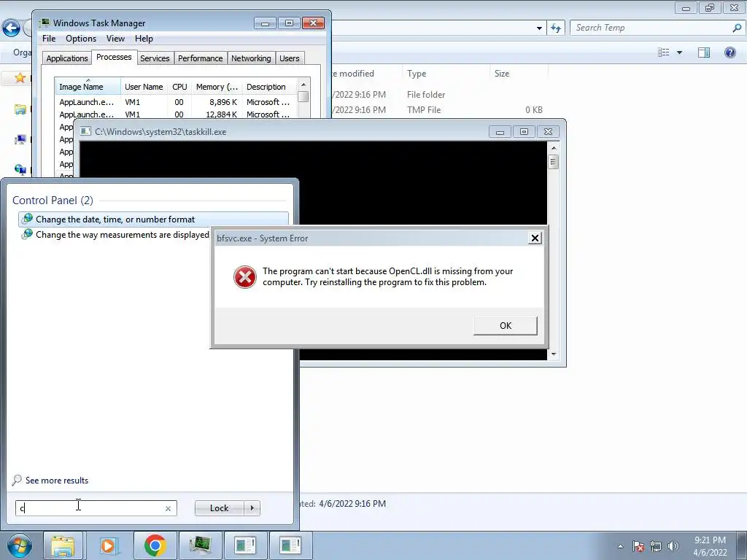Close the bfsvc.exe System Error dialog
747x560 pixels.
(x=535, y=238)
